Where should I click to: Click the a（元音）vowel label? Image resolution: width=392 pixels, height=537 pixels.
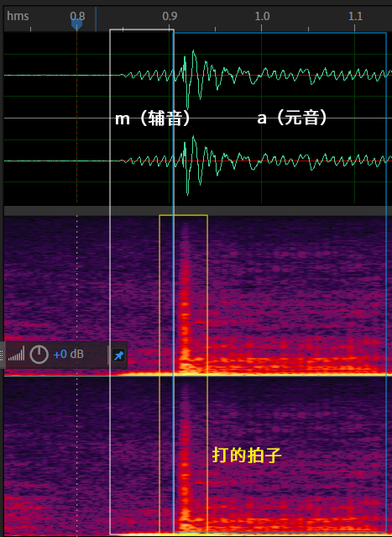click(292, 118)
